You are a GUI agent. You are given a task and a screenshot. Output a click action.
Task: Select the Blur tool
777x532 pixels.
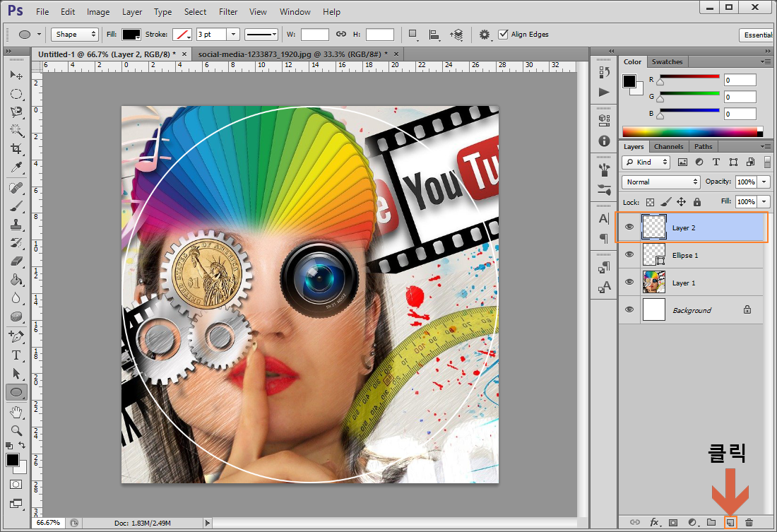[16, 298]
